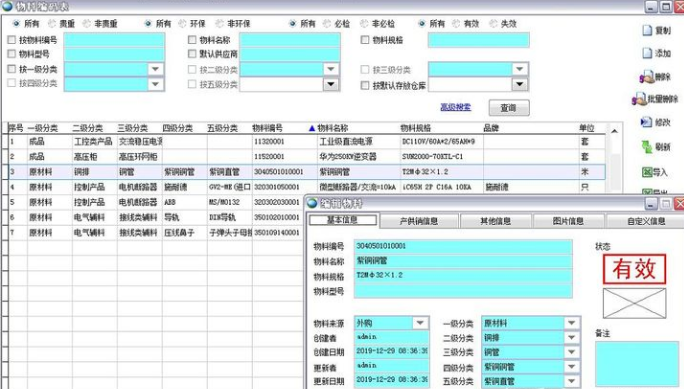Viewport: 684px width, 389px height.
Task: Select 非必检 radio button
Action: tap(364, 24)
